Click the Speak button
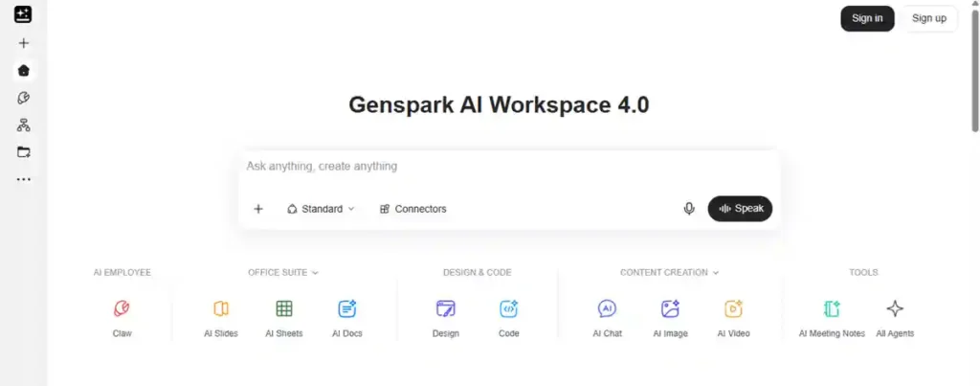Screen dimensions: 980x386 740,209
